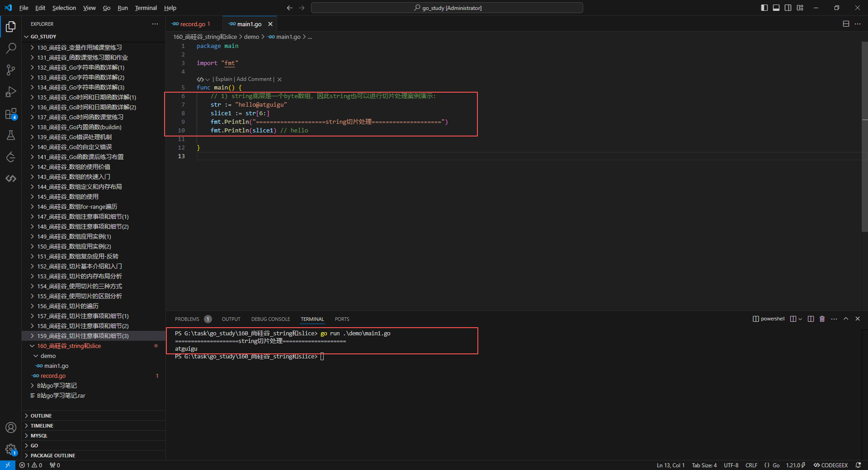Image resolution: width=868 pixels, height=470 pixels.
Task: Click the command center search box
Action: point(447,8)
